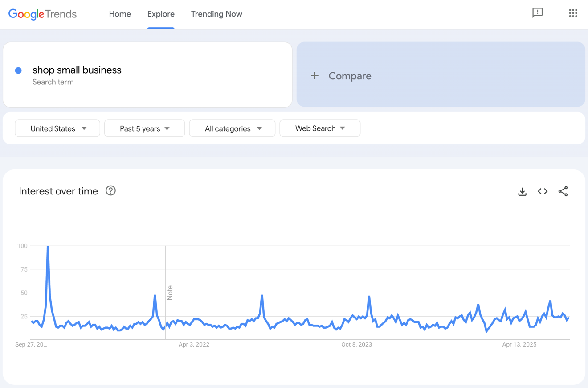Select the Explore tab
Viewport: 588px width, 388px height.
pyautogui.click(x=161, y=14)
